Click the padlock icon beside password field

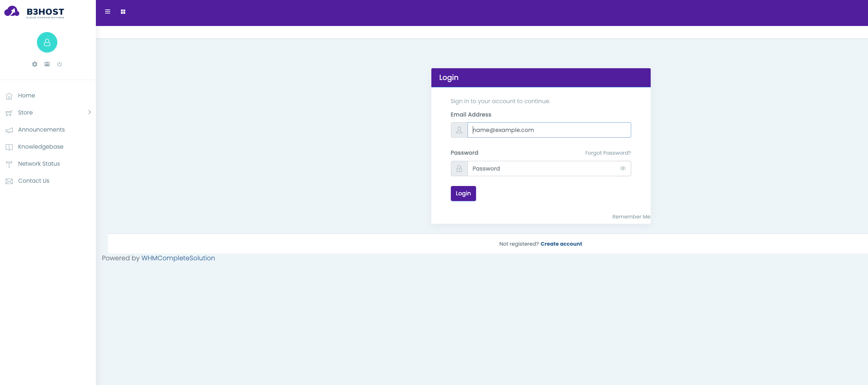[x=459, y=169]
